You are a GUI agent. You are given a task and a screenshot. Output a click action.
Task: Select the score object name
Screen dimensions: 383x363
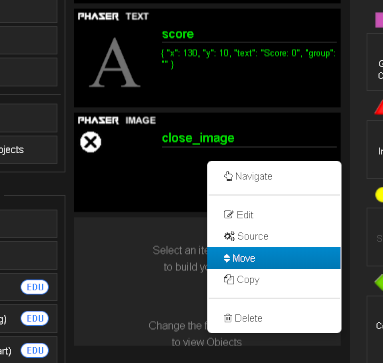[178, 34]
